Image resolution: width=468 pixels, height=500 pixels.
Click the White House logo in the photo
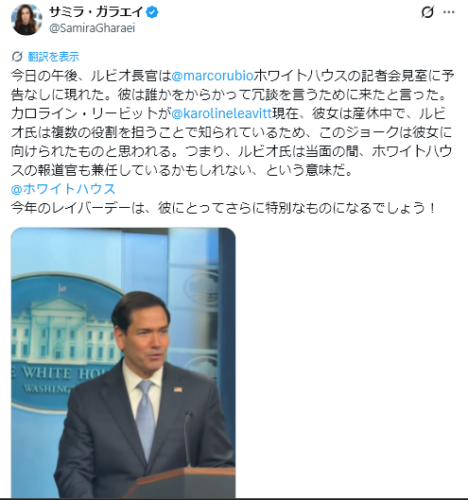pyautogui.click(x=62, y=345)
